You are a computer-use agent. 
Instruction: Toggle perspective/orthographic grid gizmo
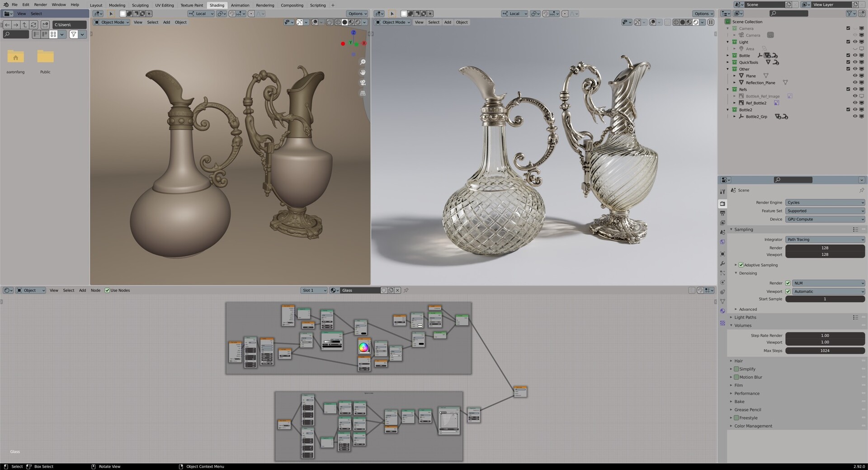[x=363, y=93]
